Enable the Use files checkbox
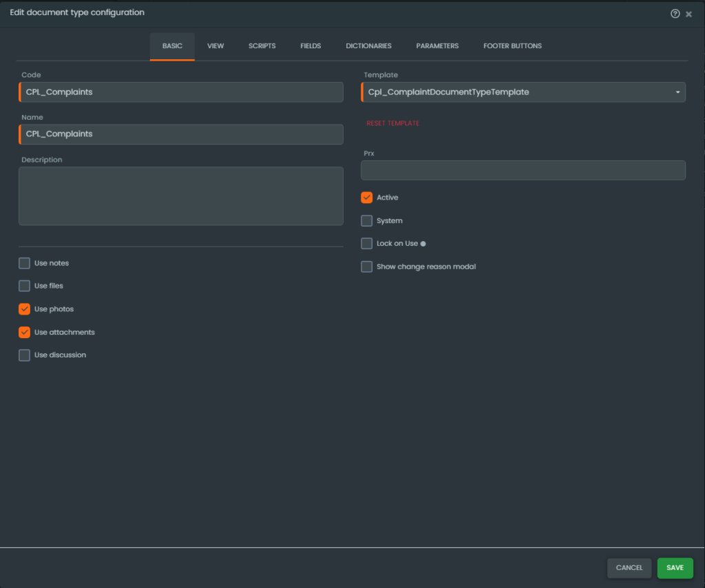 (25, 286)
